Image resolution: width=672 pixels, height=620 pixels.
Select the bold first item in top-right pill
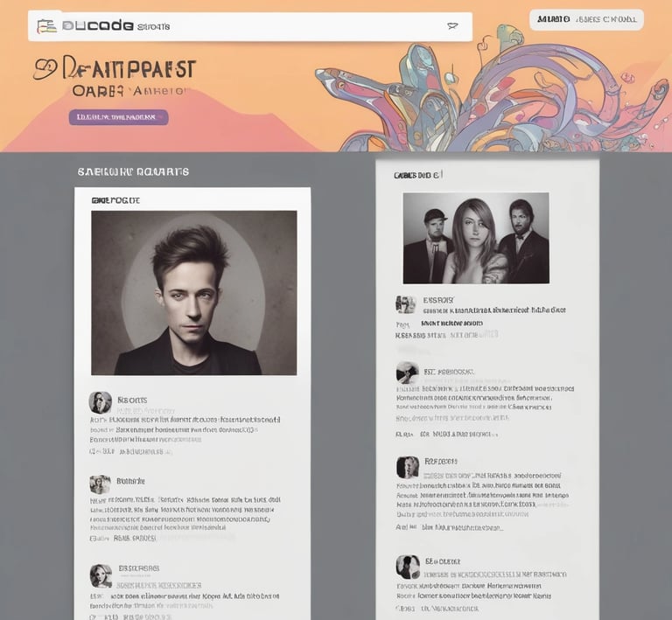click(x=553, y=19)
